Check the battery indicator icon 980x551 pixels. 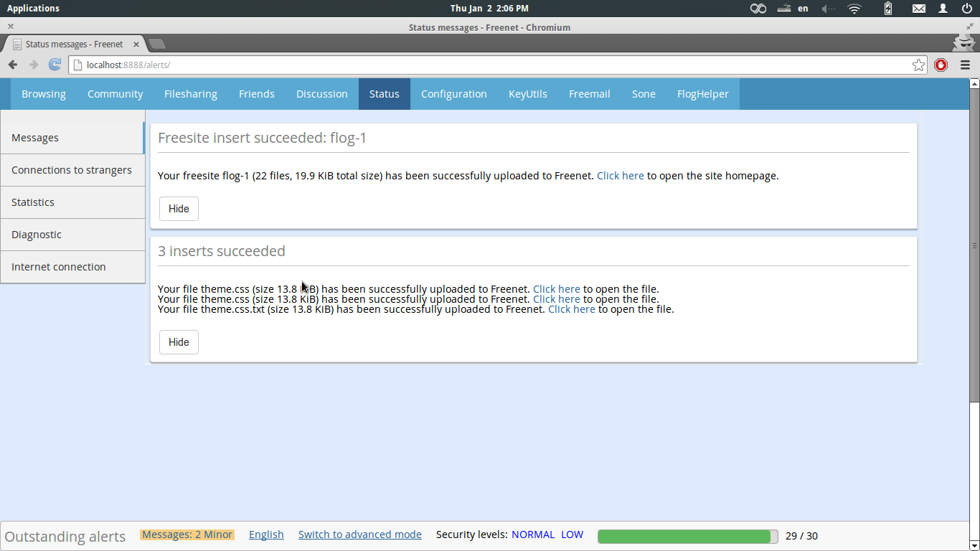(x=888, y=9)
